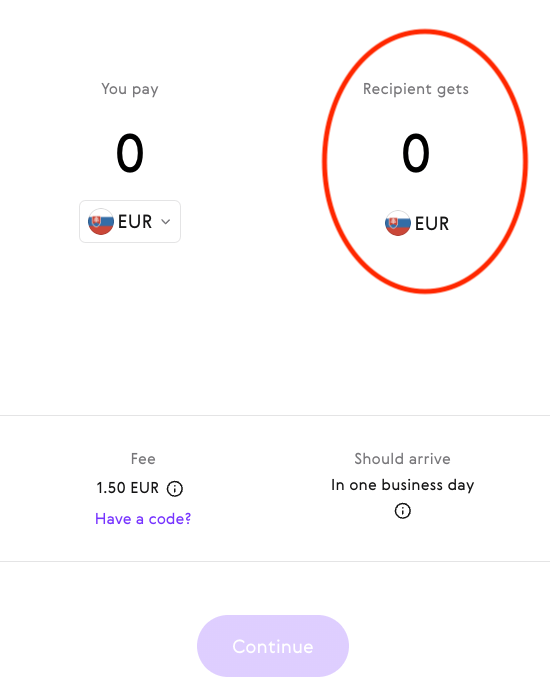Image resolution: width=552 pixels, height=698 pixels.
Task: Click the Continue button
Action: (273, 646)
